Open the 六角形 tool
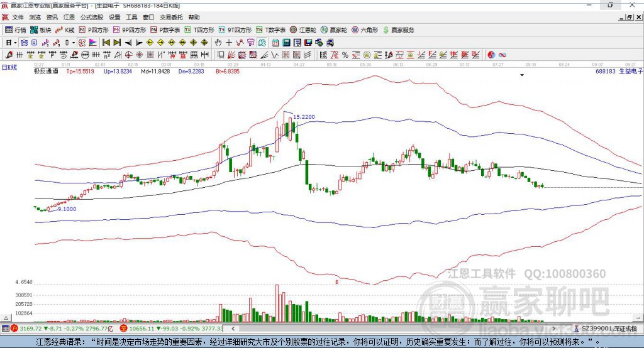This screenshot has width=644, height=348. click(364, 30)
